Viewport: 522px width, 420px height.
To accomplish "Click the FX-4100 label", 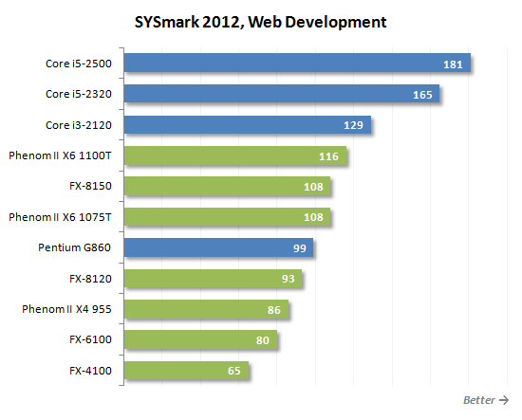I will tap(90, 371).
